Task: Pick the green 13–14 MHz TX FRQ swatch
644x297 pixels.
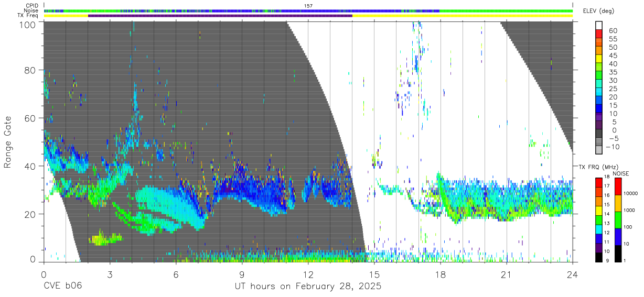Action: click(599, 219)
